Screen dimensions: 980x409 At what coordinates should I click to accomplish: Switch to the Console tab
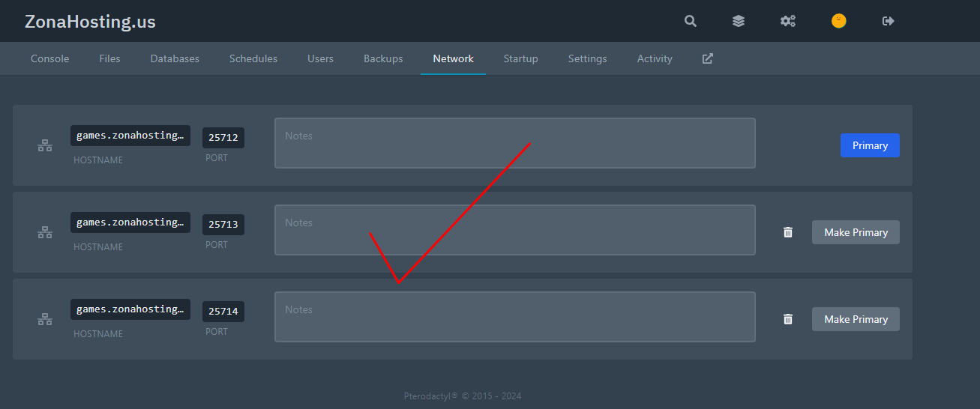point(49,58)
